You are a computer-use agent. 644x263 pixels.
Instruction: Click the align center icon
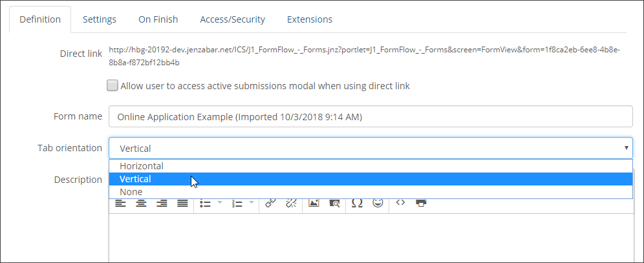pos(141,204)
